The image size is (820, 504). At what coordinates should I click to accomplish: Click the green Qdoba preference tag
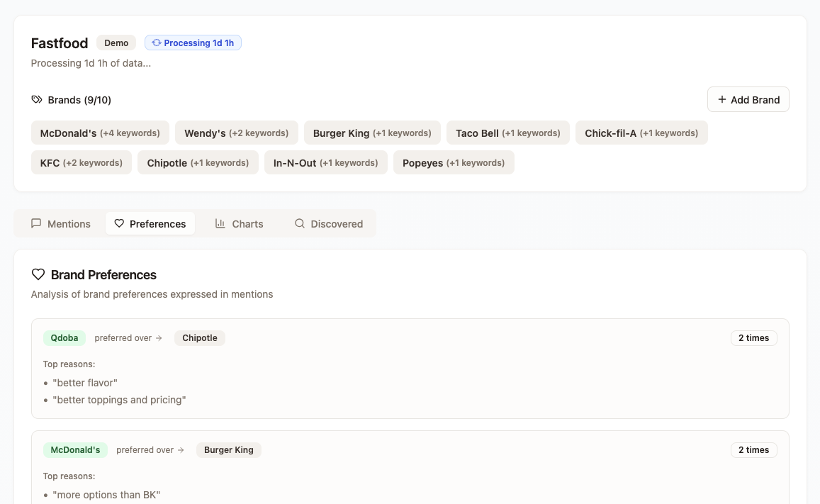click(64, 338)
